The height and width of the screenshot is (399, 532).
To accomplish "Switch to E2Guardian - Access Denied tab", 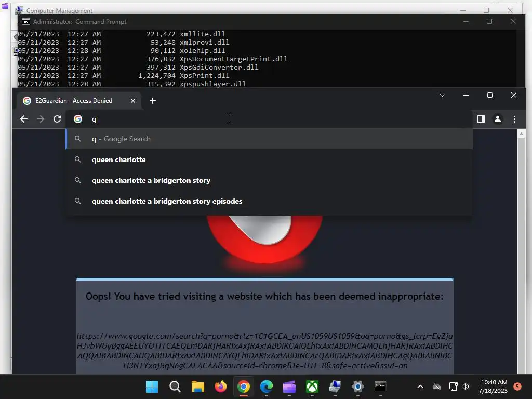I will click(79, 101).
